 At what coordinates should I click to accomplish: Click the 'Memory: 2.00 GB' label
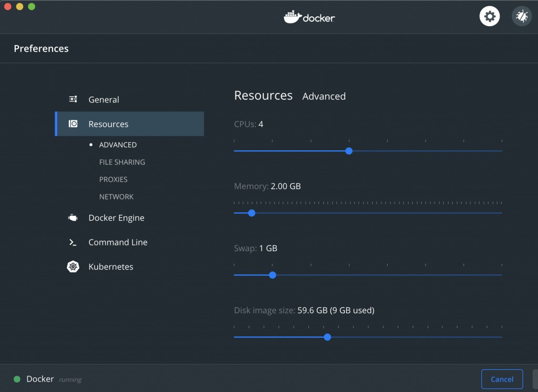coord(267,187)
